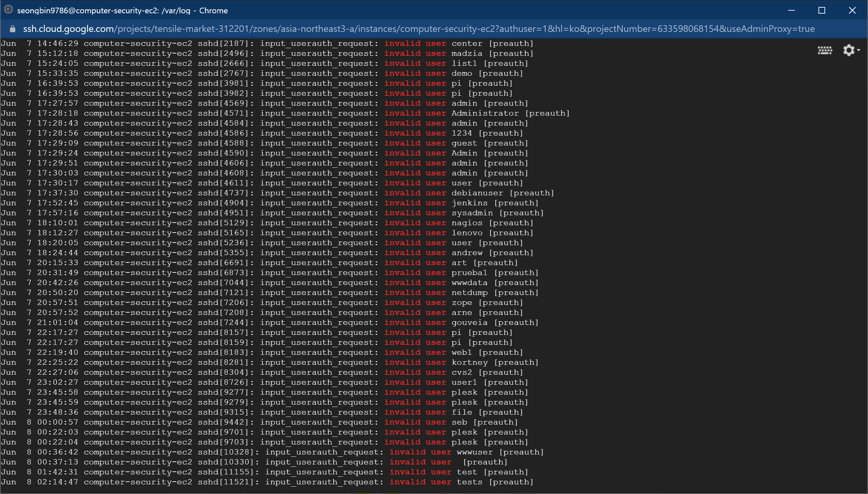Click timestamp 17:37:30 in log
Image resolution: width=868 pixels, height=494 pixels.
[x=58, y=193]
